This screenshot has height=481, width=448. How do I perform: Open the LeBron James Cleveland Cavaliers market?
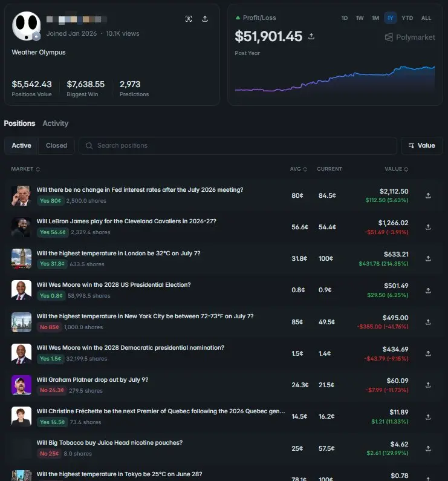pos(126,221)
